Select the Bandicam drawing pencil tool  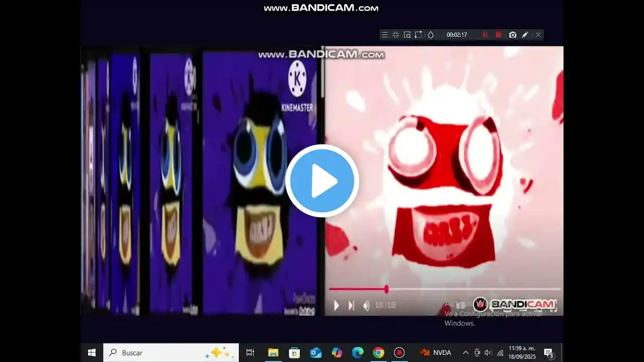(525, 35)
